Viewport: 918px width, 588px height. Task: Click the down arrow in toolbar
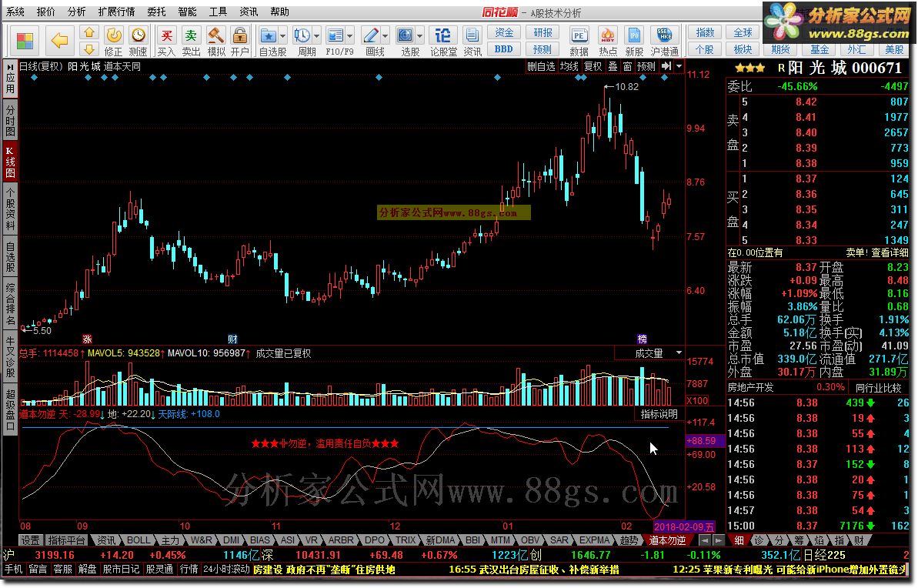89,49
